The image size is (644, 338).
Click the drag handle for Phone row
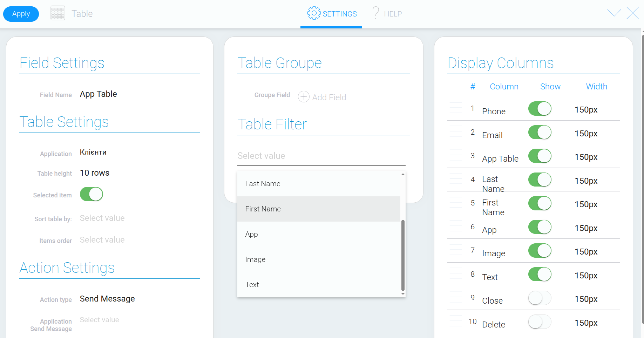click(x=456, y=108)
